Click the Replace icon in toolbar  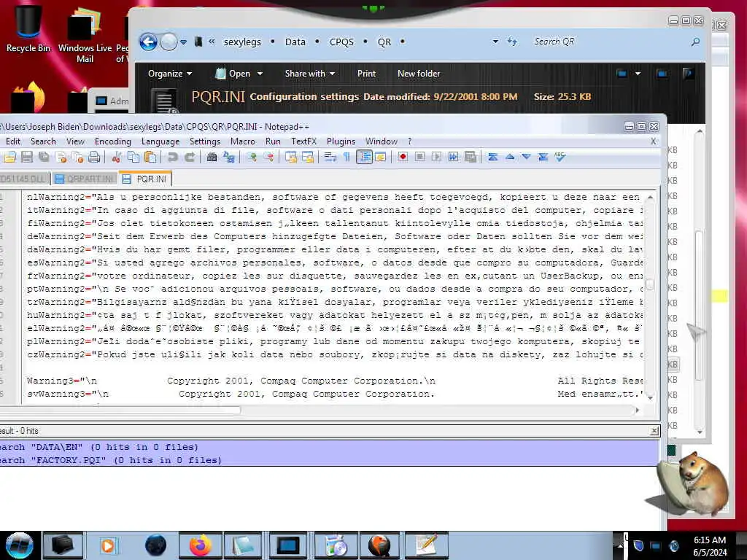228,157
